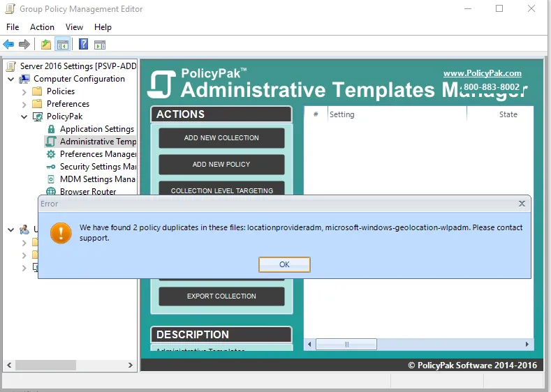Click the Up One Level folder icon
Image resolution: width=551 pixels, height=392 pixels.
point(46,45)
